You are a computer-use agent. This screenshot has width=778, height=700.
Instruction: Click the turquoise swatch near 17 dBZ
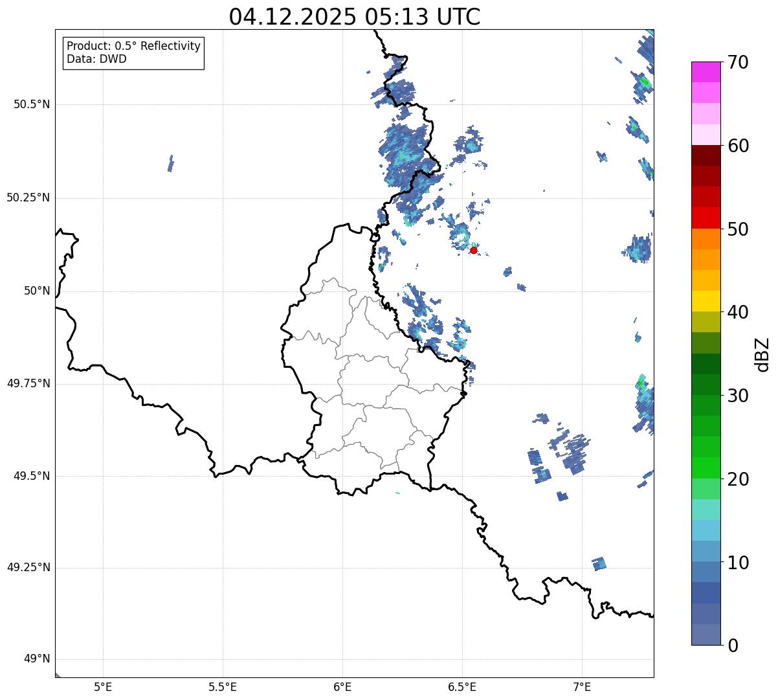[x=706, y=510]
